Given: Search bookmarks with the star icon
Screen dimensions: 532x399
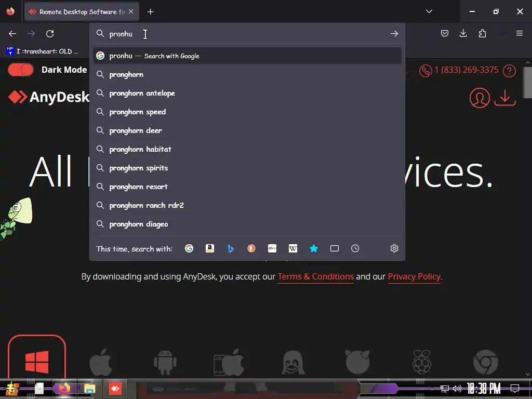Looking at the screenshot, I should click(x=314, y=248).
